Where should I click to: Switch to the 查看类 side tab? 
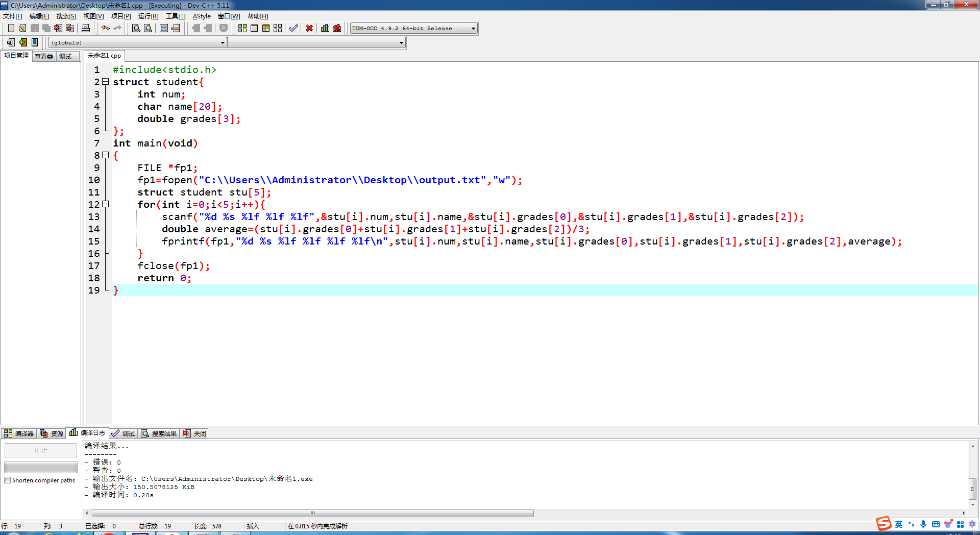(x=44, y=56)
